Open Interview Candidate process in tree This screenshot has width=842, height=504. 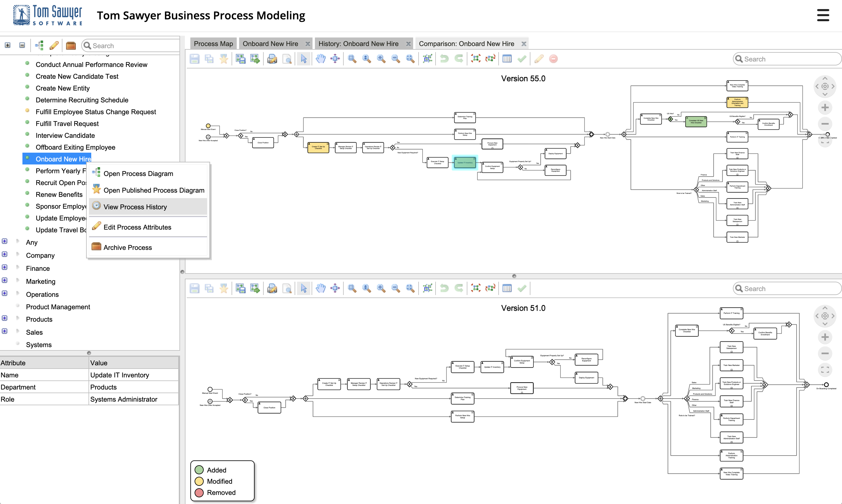65,135
